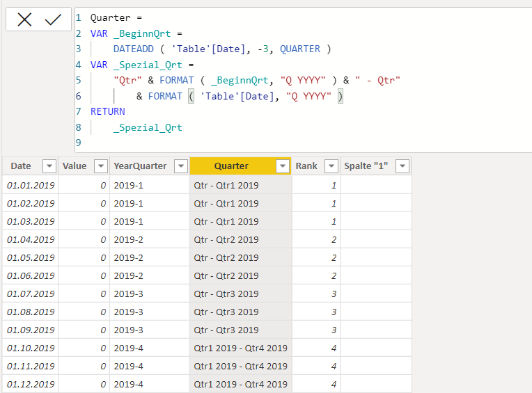Image resolution: width=532 pixels, height=393 pixels.
Task: Click the Rank value in the 01.11.2019 row
Action: coord(315,366)
